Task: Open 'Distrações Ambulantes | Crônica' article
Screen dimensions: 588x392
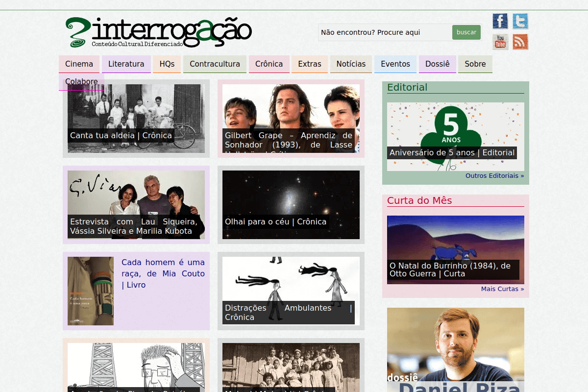Action: coord(289,313)
